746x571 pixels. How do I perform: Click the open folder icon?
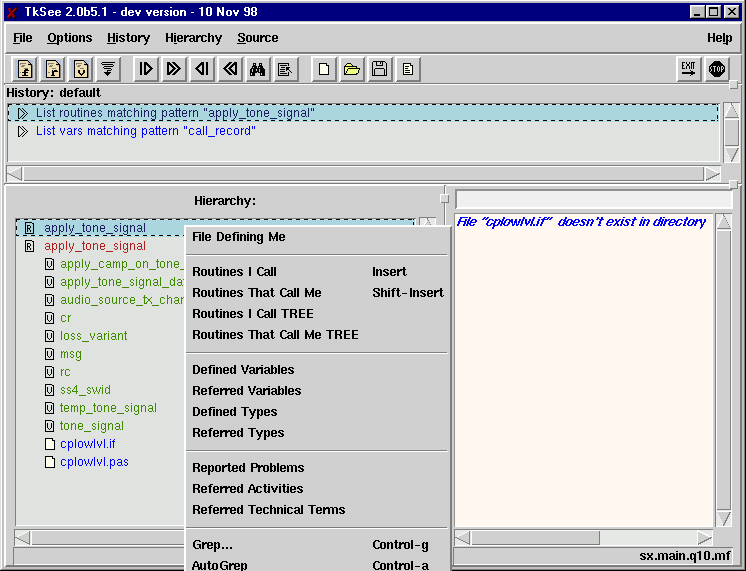pos(352,69)
